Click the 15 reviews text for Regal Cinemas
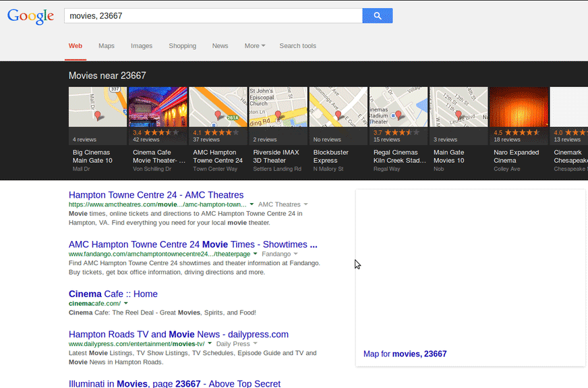Image resolution: width=588 pixels, height=388 pixels. click(386, 140)
